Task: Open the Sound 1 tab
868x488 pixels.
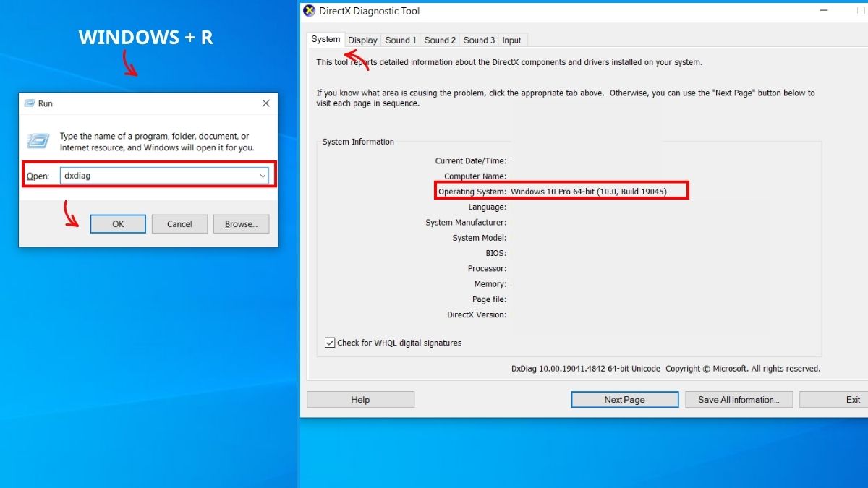Action: tap(401, 40)
